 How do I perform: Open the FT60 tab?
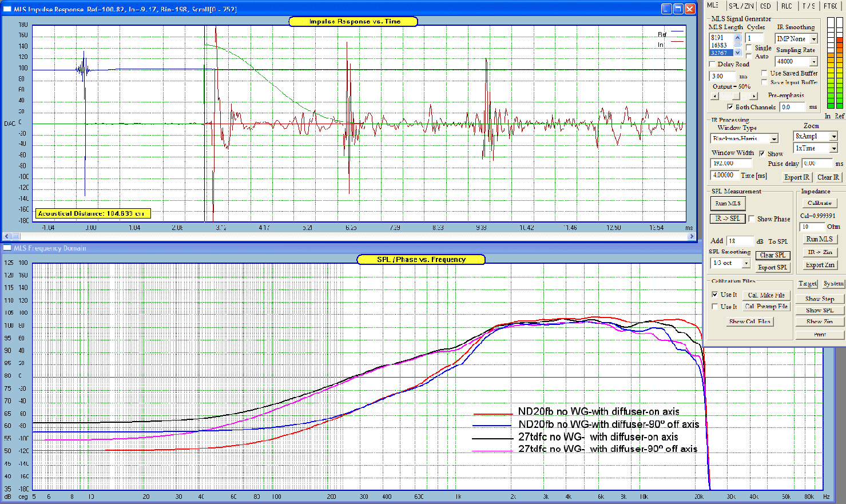click(831, 6)
